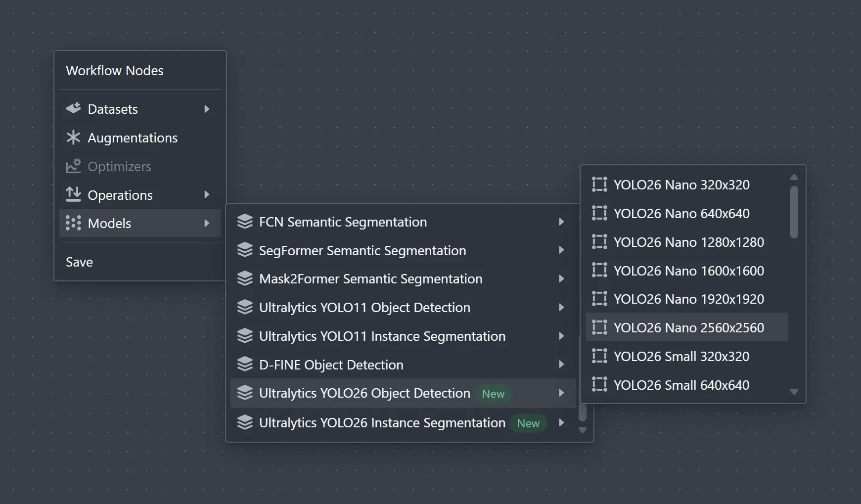Click the Operations arrows icon
Screen dimensions: 861x504
(x=73, y=194)
